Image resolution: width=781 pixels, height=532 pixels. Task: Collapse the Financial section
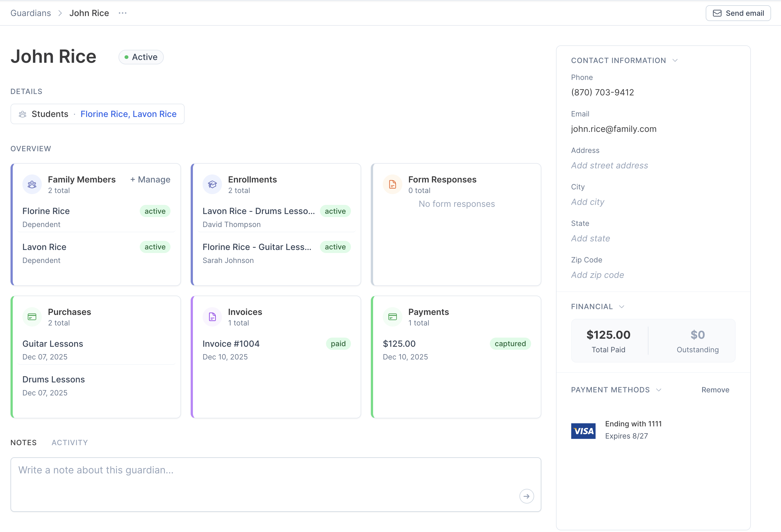pos(622,306)
